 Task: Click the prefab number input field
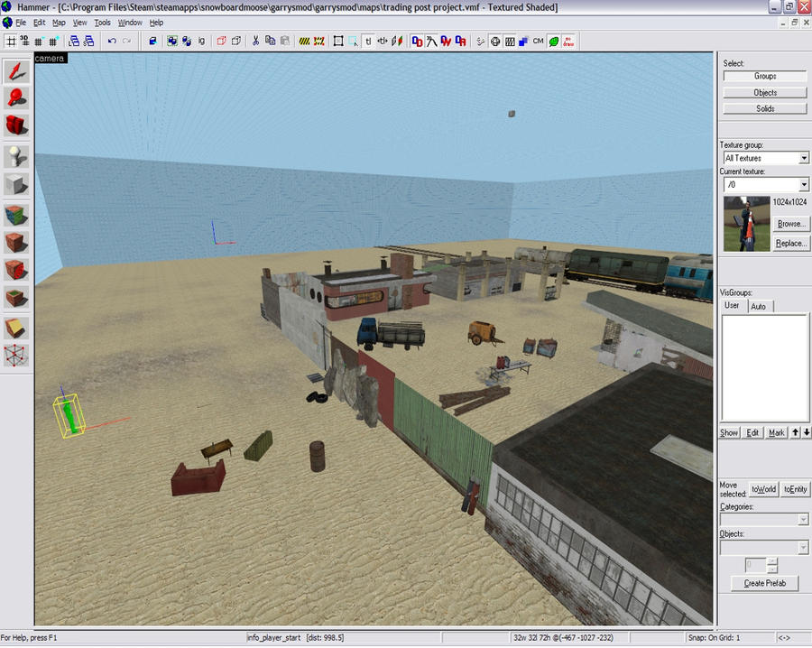[755, 565]
